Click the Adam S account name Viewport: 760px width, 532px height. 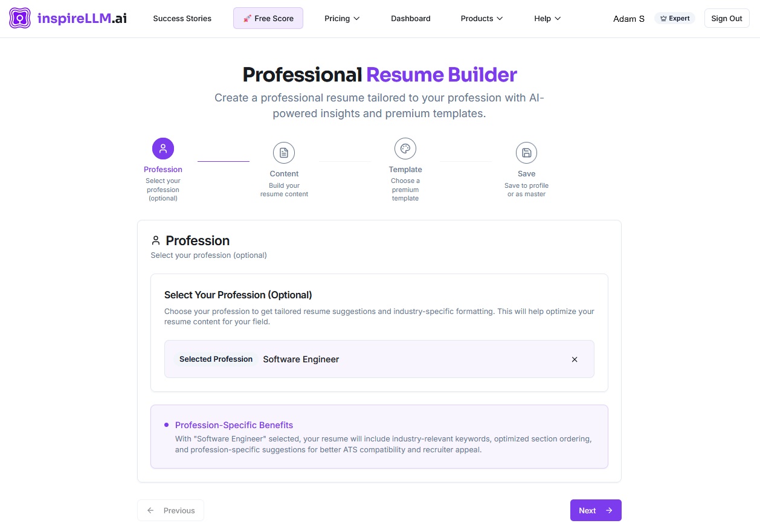point(628,18)
